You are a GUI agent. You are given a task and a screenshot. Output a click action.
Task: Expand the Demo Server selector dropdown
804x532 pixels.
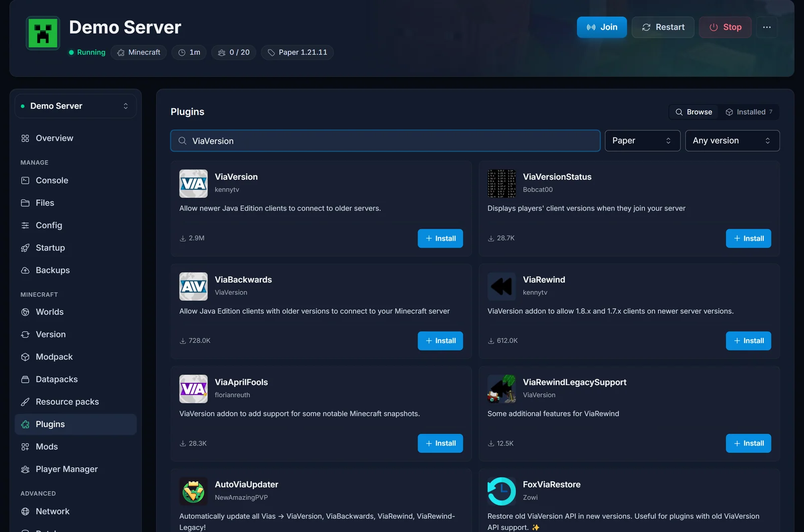[x=76, y=106]
